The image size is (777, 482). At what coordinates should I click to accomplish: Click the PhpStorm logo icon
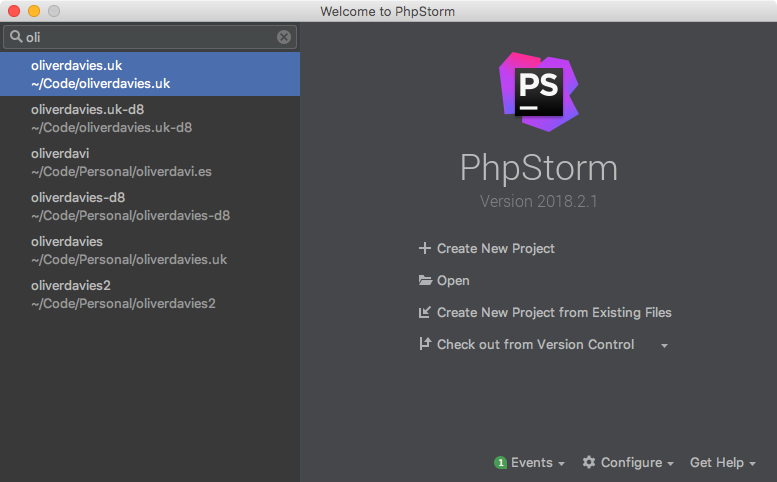538,92
